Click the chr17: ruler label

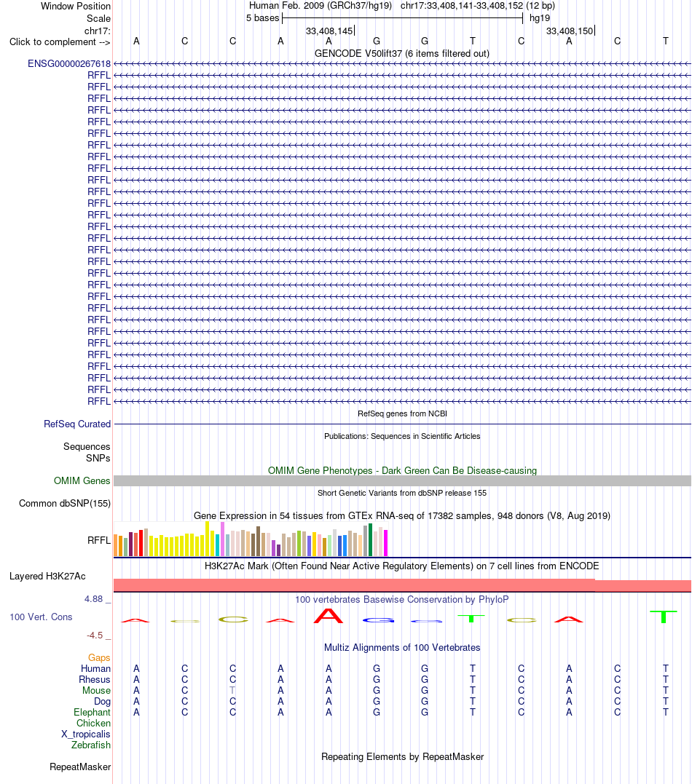pyautogui.click(x=97, y=31)
